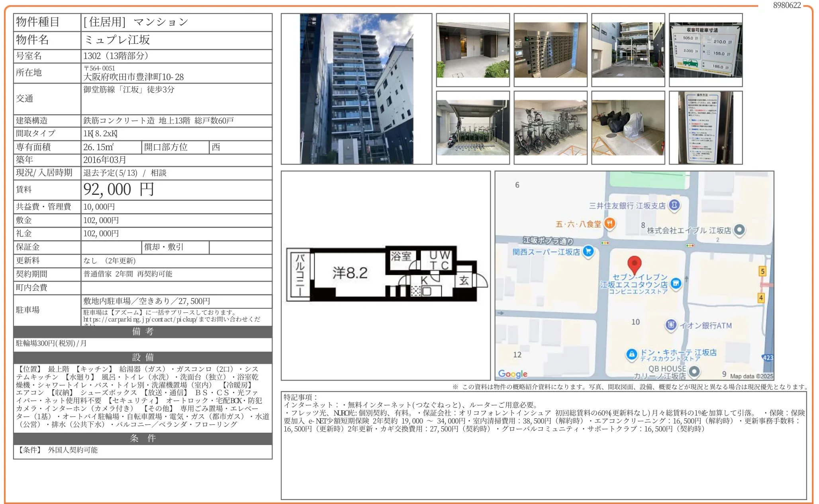819x504 pixels.
Task: Open the mailboxes thumbnail photo
Action: coord(550,50)
